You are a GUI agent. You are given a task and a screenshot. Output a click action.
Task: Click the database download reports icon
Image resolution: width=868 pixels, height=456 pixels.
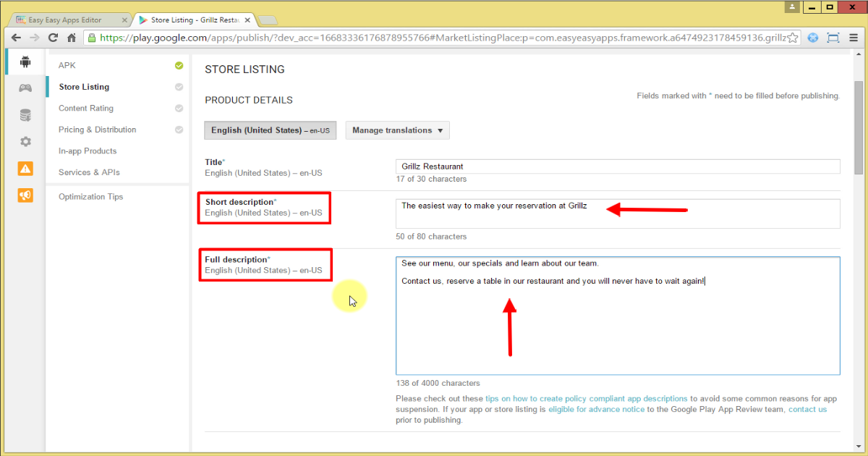(25, 115)
